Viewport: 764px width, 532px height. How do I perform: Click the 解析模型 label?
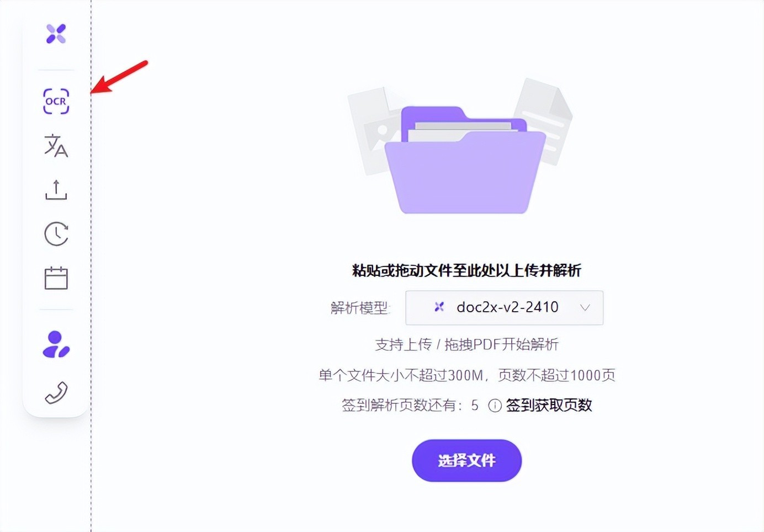[x=360, y=307]
